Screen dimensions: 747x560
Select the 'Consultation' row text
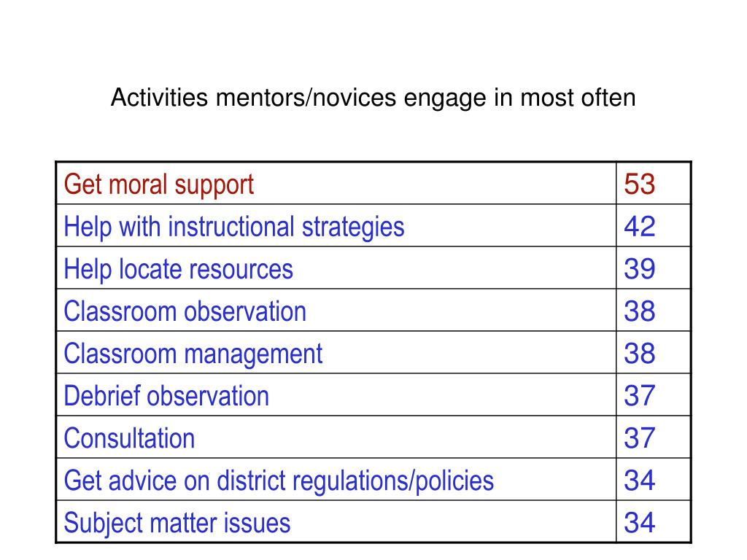pos(129,438)
